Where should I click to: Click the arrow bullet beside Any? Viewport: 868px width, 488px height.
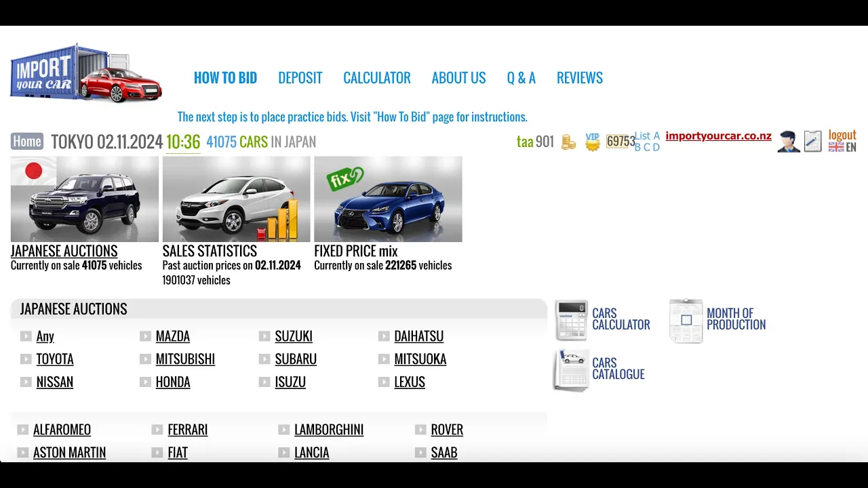click(x=26, y=336)
